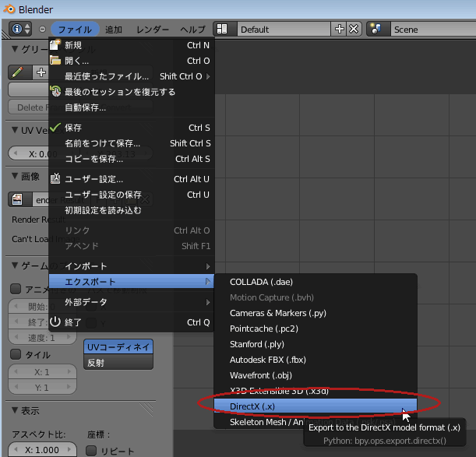Recover last session 最後のセッションを復元する
This screenshot has width=476, height=457.
pos(131,92)
